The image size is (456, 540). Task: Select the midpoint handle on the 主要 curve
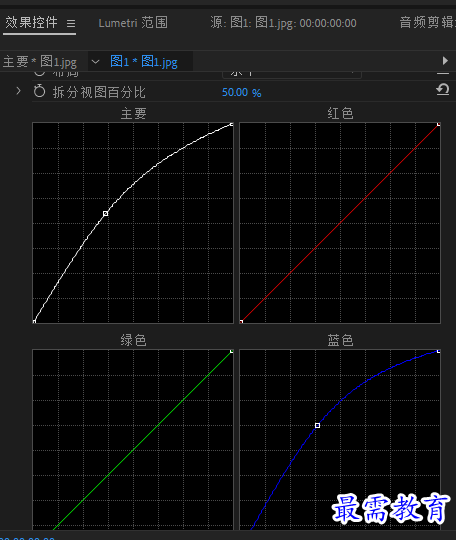pyautogui.click(x=106, y=214)
